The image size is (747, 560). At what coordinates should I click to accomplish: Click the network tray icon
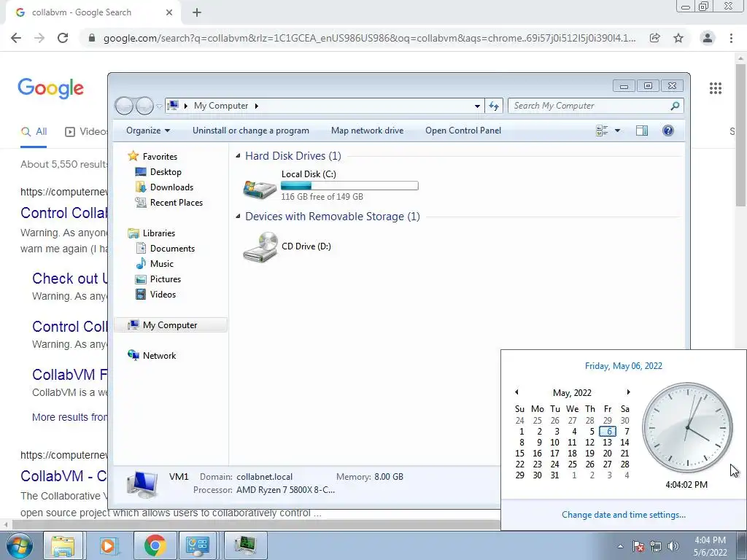(656, 546)
